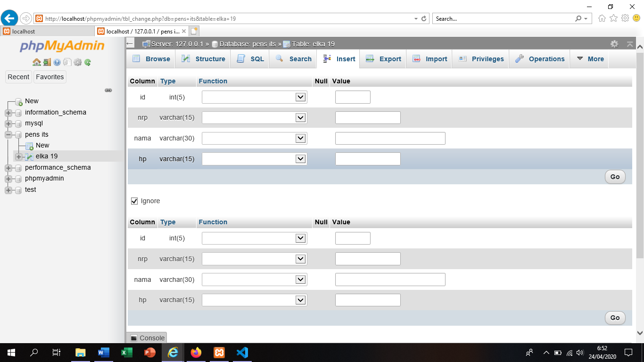Open phpMyAdmin documentation question-mark icon
This screenshot has width=644, height=362.
click(57, 62)
